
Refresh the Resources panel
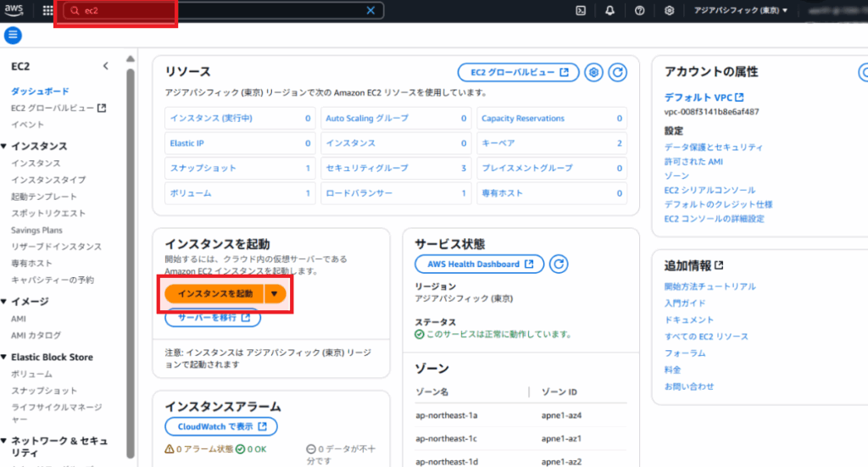pos(618,72)
